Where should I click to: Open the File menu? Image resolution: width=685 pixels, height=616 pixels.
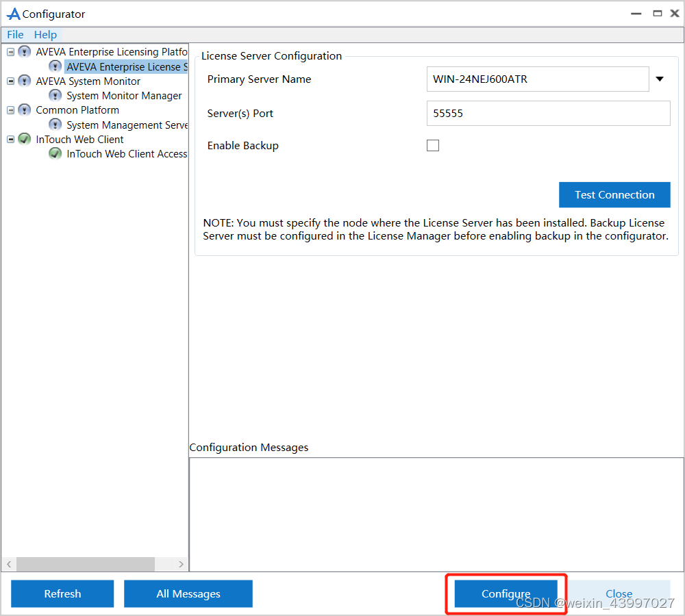pyautogui.click(x=15, y=34)
